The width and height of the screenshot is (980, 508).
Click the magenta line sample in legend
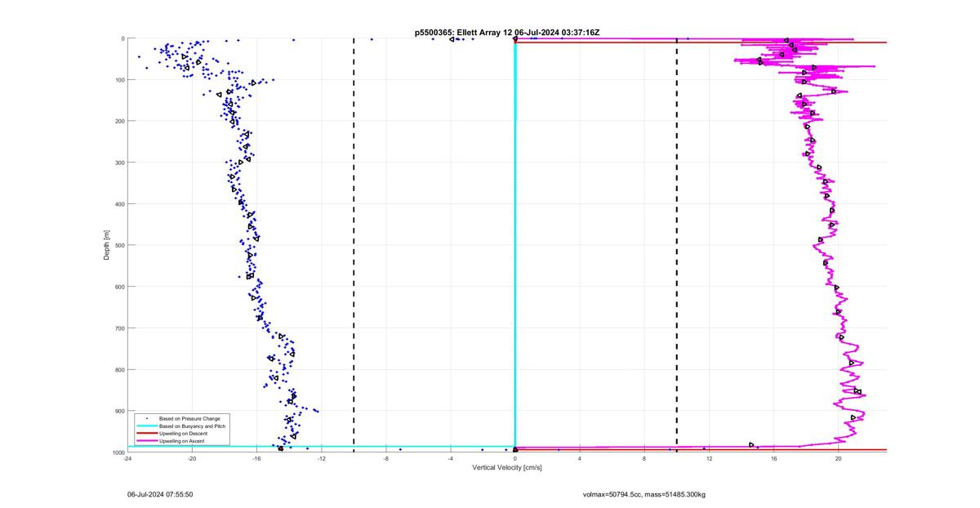(146, 441)
